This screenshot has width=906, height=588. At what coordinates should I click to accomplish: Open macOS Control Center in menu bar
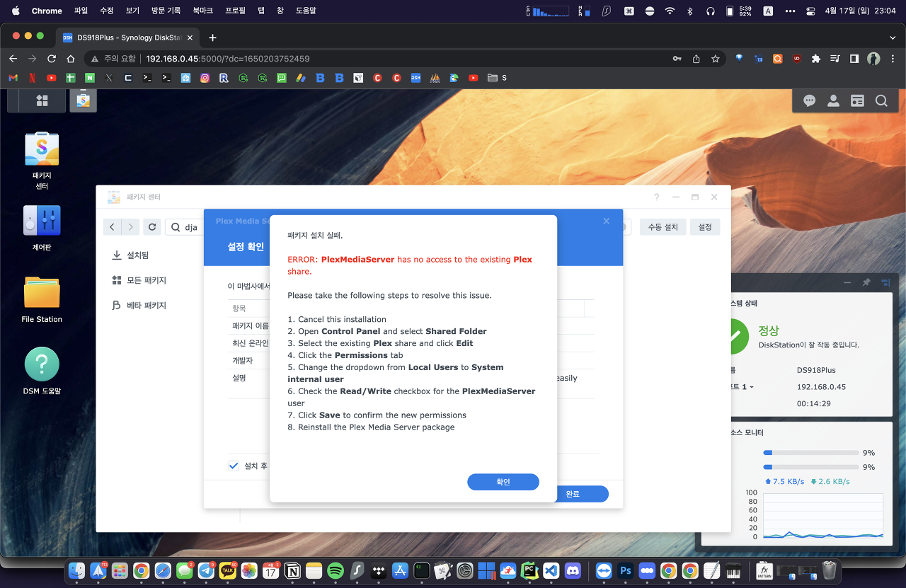pyautogui.click(x=810, y=11)
